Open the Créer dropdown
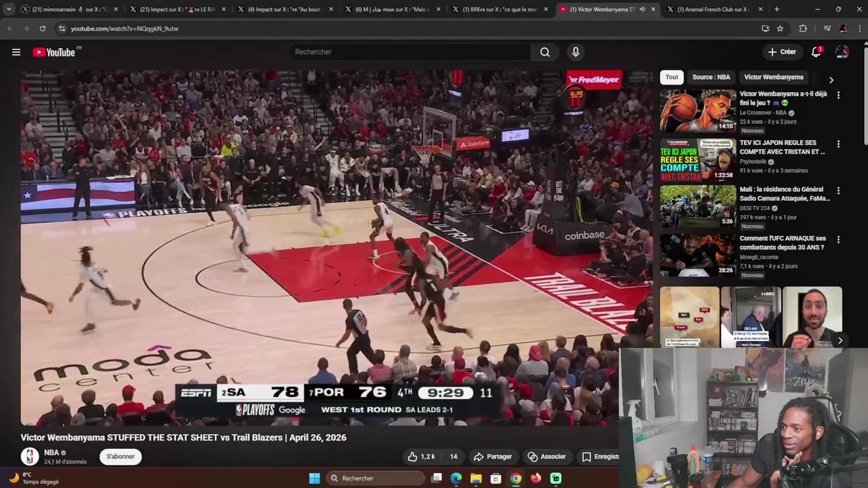The height and width of the screenshot is (488, 868). tap(781, 52)
